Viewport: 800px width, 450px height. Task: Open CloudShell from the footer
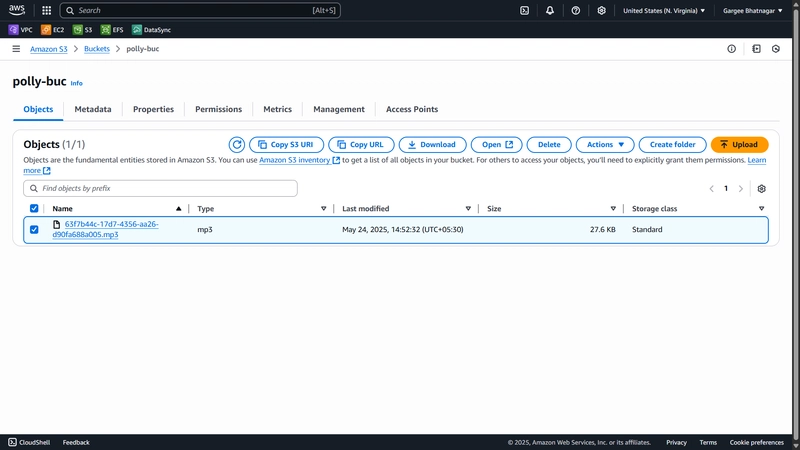(29, 442)
